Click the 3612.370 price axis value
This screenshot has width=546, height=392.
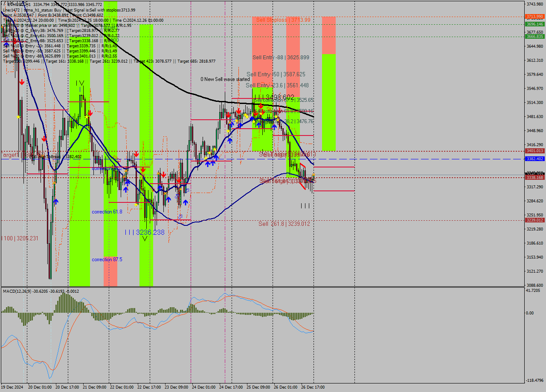[x=535, y=61]
